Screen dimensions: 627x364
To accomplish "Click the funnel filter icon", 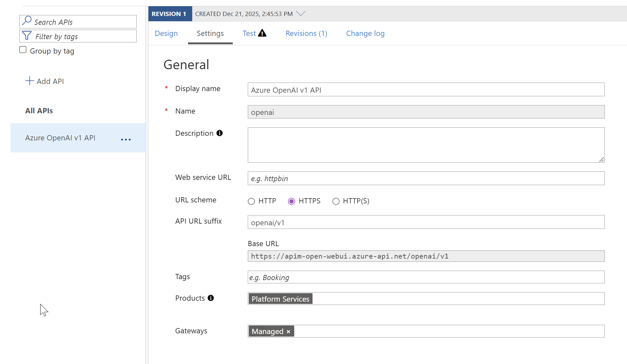I will [x=27, y=36].
